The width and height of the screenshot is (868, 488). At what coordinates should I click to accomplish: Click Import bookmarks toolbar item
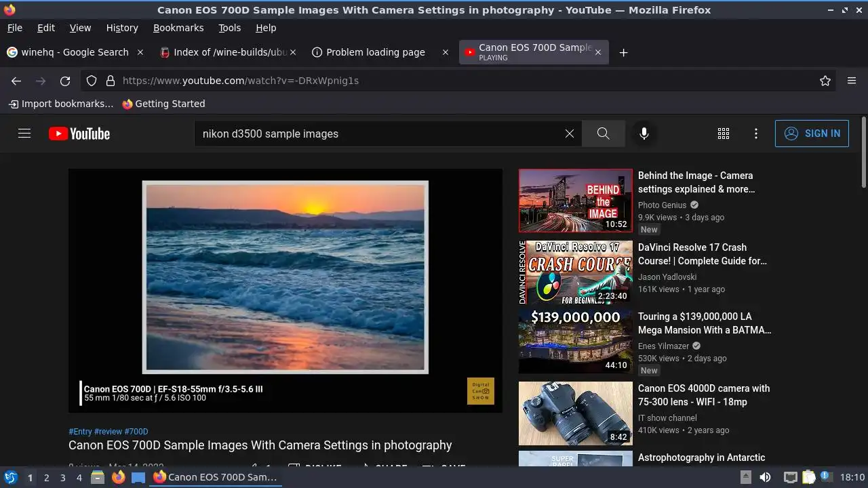tap(61, 104)
